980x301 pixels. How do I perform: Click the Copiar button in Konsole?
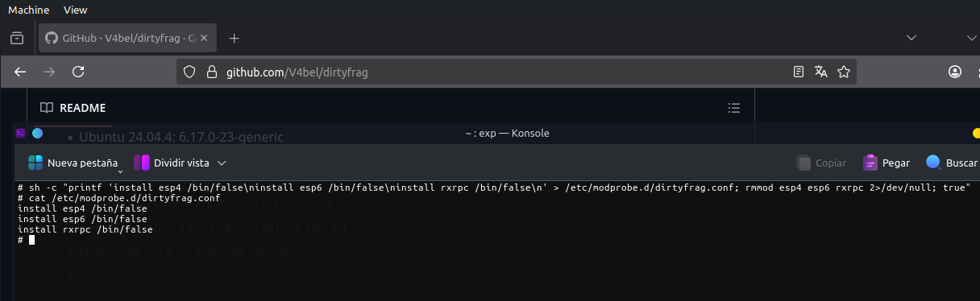pyautogui.click(x=821, y=163)
